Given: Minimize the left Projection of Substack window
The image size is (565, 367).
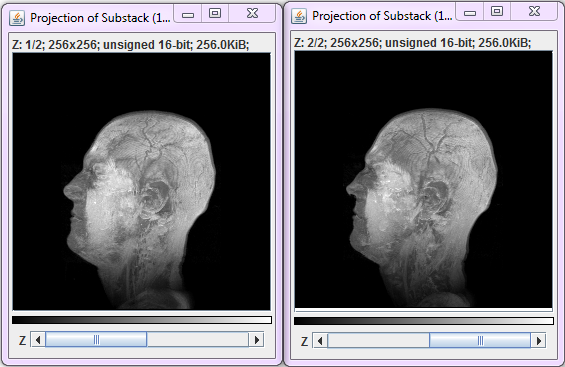Looking at the screenshot, I should tap(188, 14).
